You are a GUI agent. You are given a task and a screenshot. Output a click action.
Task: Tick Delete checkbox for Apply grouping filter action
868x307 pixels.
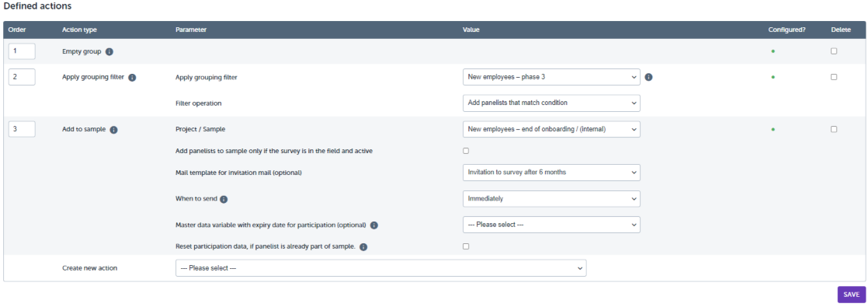click(834, 77)
